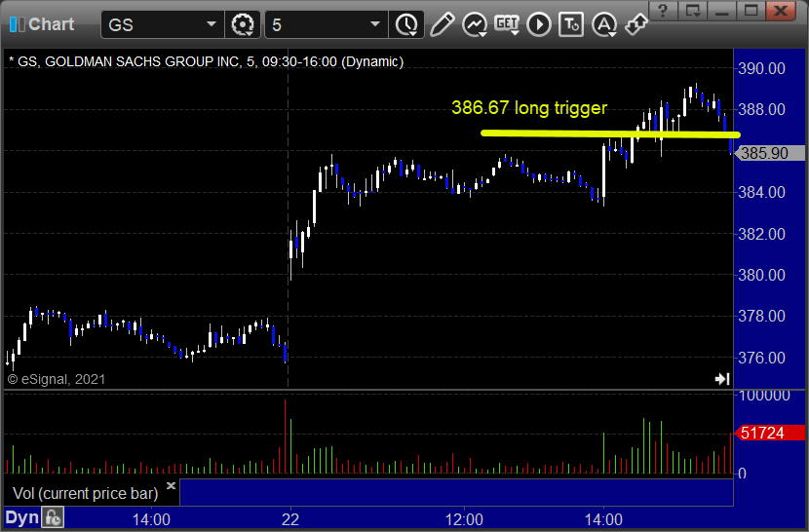This screenshot has height=532, width=809.
Task: Close the Vol study pane with x
Action: 171,485
